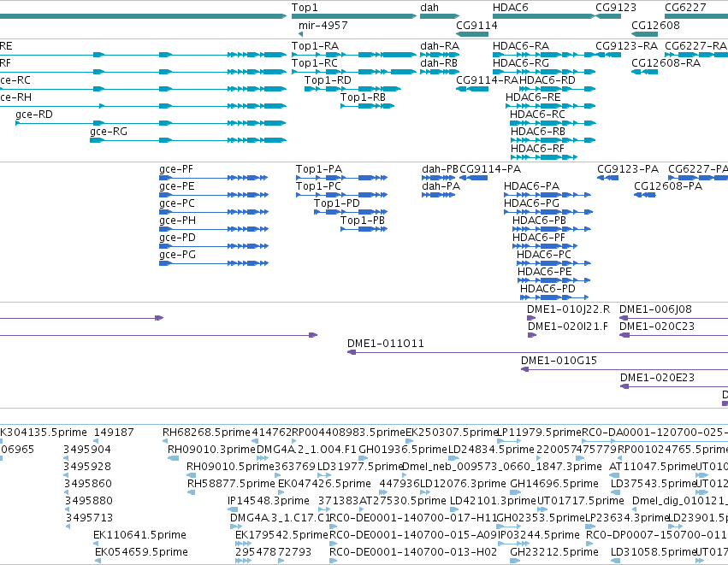Open the CG12608-RA transcript label
Viewport: 728px width, 565px height.
pos(666,62)
